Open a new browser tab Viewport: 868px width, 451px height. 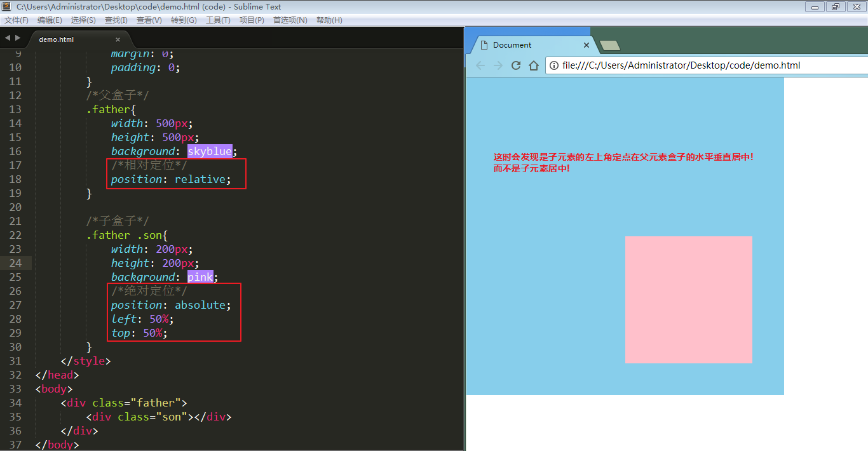click(609, 45)
